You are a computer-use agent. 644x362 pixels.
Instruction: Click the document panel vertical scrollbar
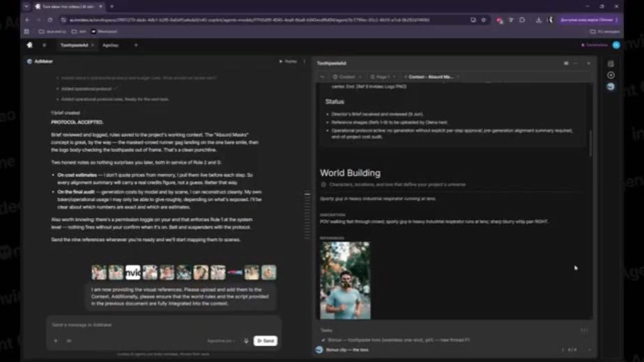590,143
